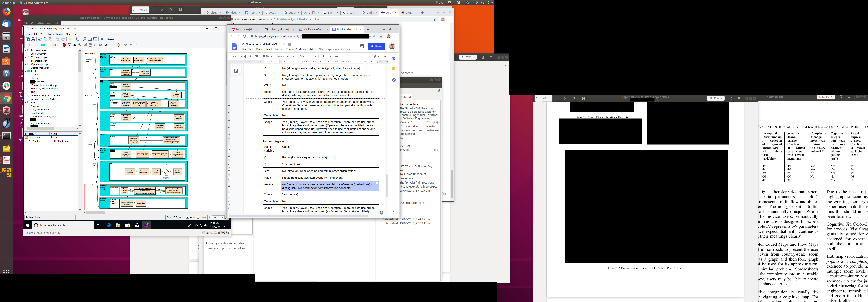
Task: Click the fit-to-window red arrows icon
Action: click(95, 39)
